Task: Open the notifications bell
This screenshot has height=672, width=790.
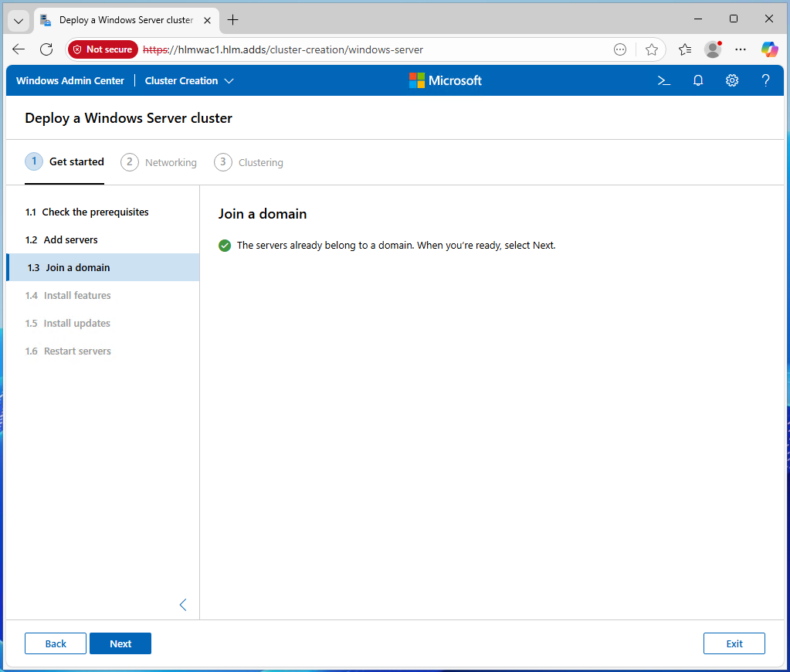Action: (x=698, y=80)
